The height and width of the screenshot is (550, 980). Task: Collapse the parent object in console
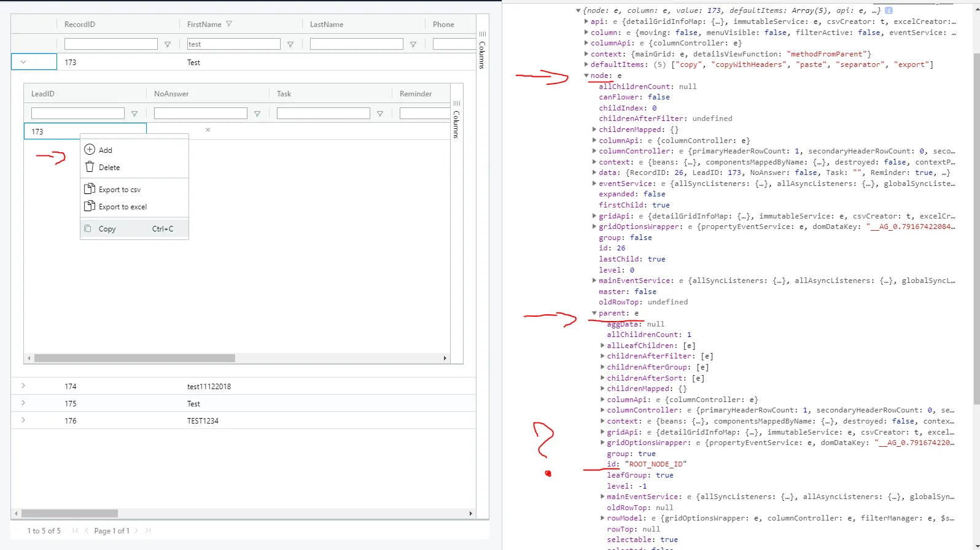(x=594, y=313)
